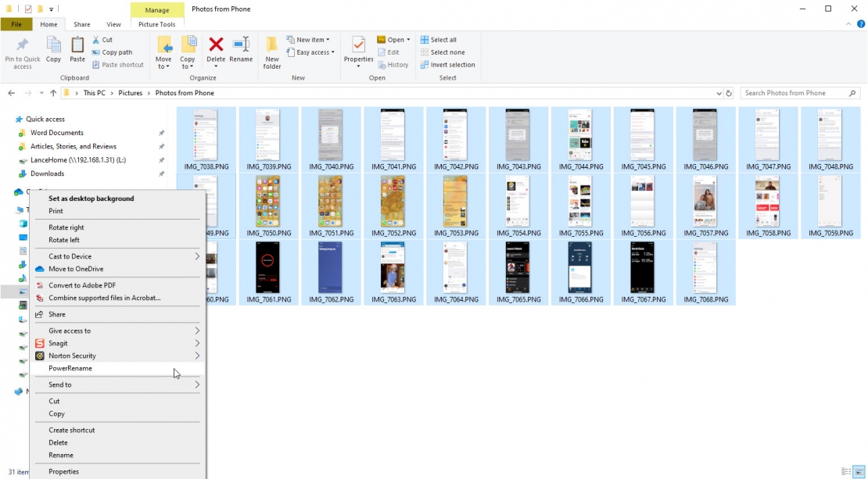Select the IMG_7052.PNG thumbnail
The image size is (868, 479).
pyautogui.click(x=393, y=205)
